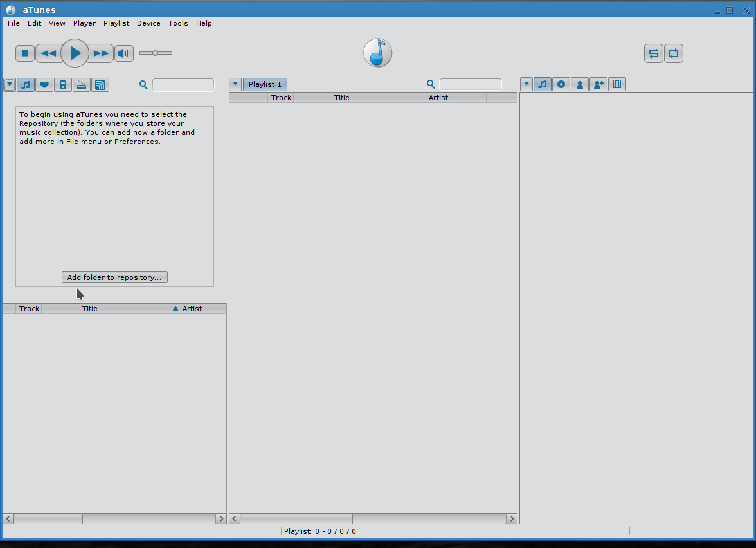
Task: Open the Favorites heart view
Action: point(44,85)
